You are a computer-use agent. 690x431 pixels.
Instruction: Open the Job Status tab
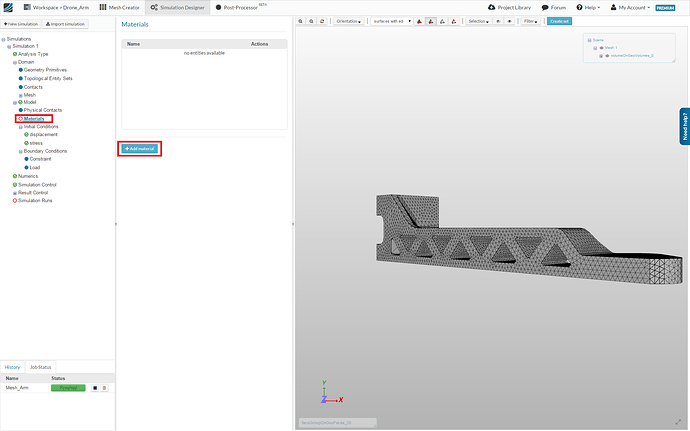click(x=40, y=368)
